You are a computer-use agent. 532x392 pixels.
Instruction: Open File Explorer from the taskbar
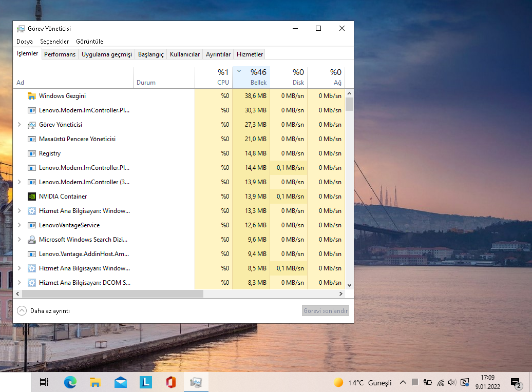[x=96, y=382]
